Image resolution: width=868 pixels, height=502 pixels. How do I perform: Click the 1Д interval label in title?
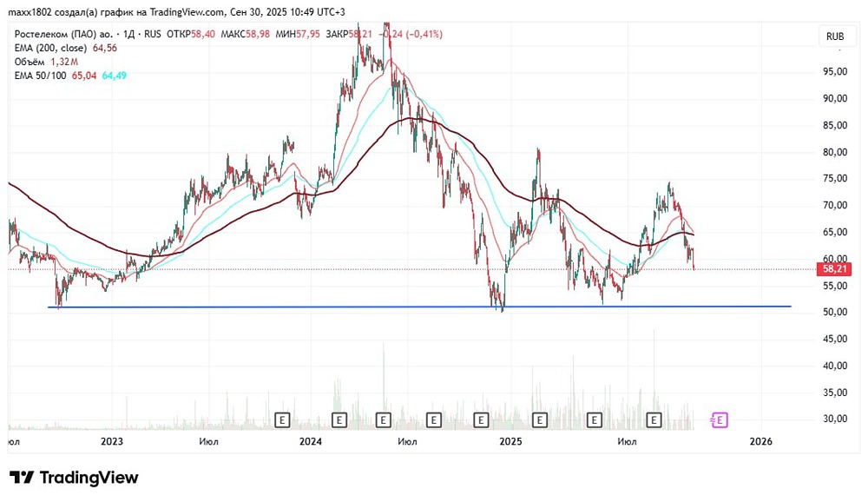point(129,35)
